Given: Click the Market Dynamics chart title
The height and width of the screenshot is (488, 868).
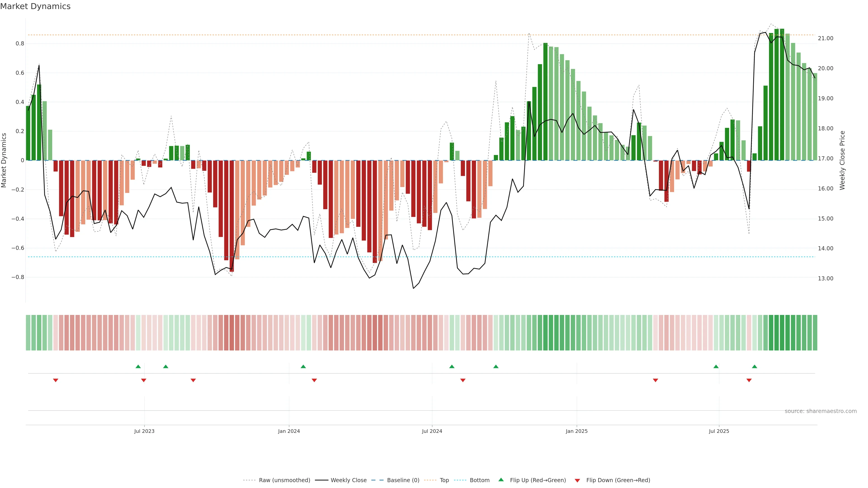Looking at the screenshot, I should [35, 6].
